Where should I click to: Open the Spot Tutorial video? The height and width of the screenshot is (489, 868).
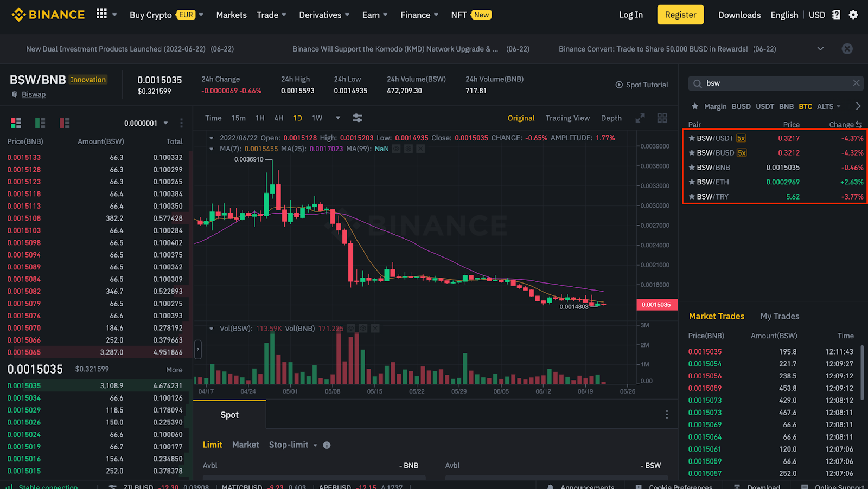[642, 85]
